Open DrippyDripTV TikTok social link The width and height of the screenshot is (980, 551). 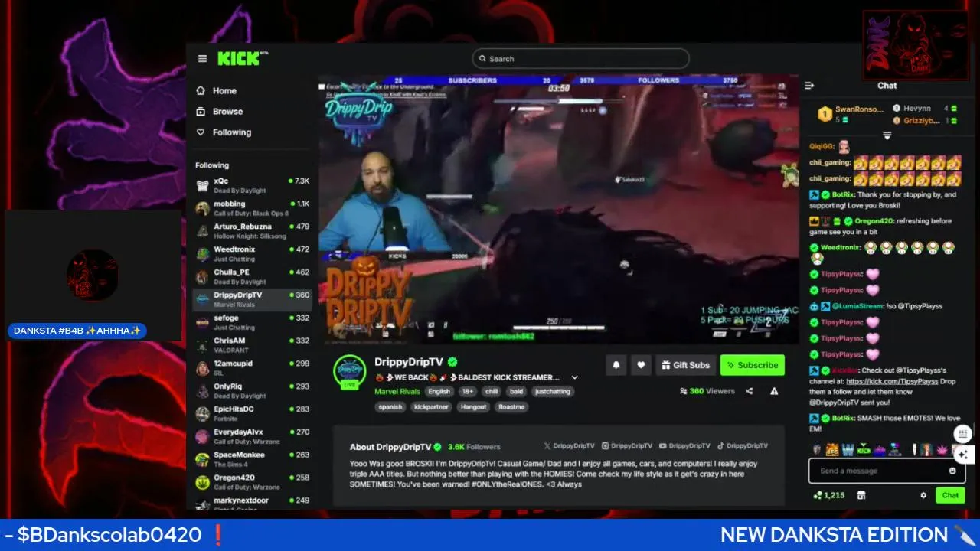pos(743,445)
